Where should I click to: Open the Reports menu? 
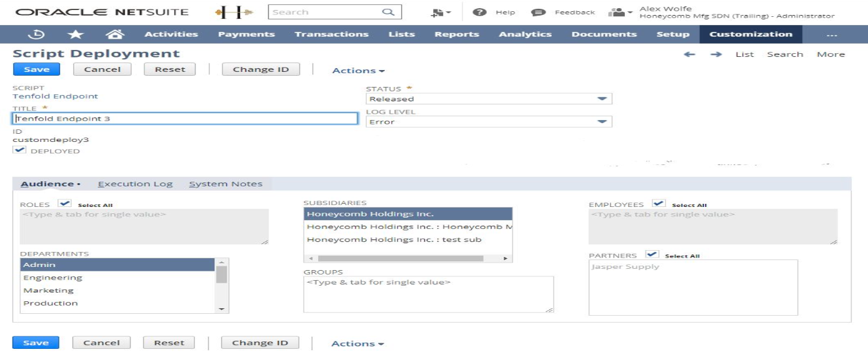point(457,34)
